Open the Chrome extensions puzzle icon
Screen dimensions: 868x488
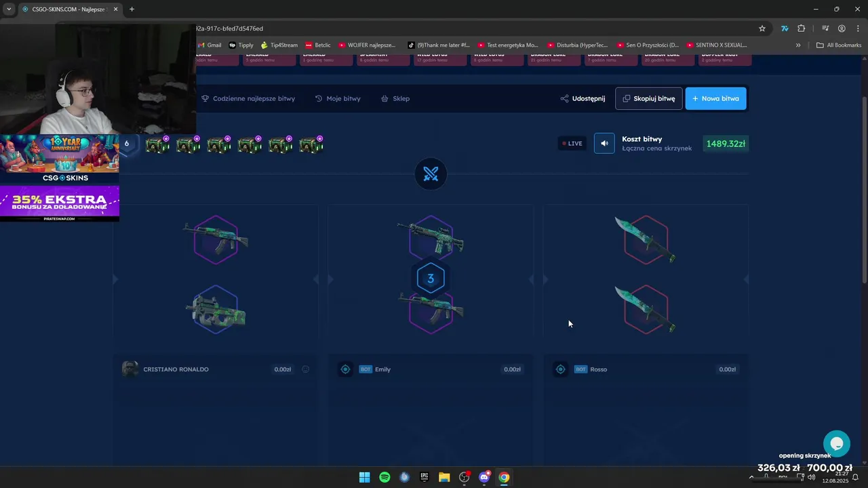pos(802,28)
